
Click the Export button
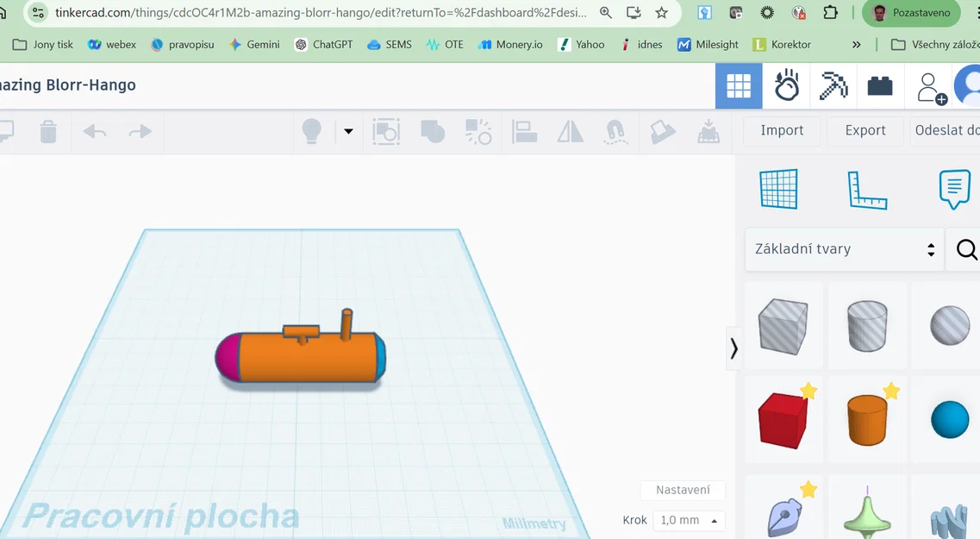(x=865, y=130)
